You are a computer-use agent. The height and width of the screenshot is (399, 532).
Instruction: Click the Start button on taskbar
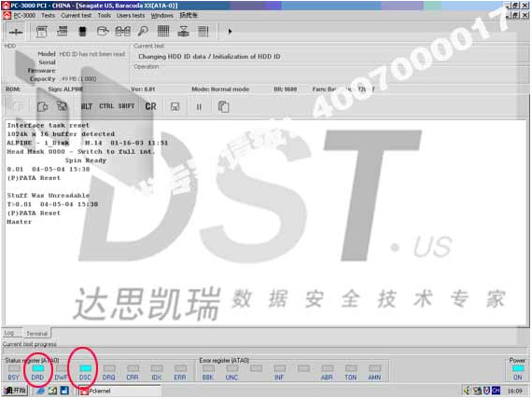tap(15, 391)
